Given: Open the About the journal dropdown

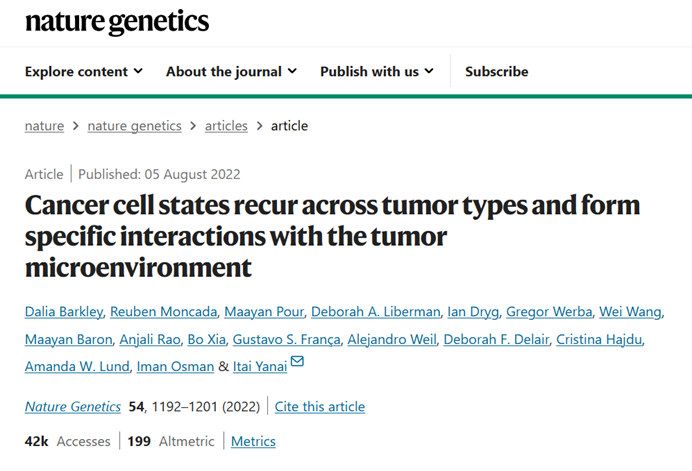Looking at the screenshot, I should tap(231, 71).
